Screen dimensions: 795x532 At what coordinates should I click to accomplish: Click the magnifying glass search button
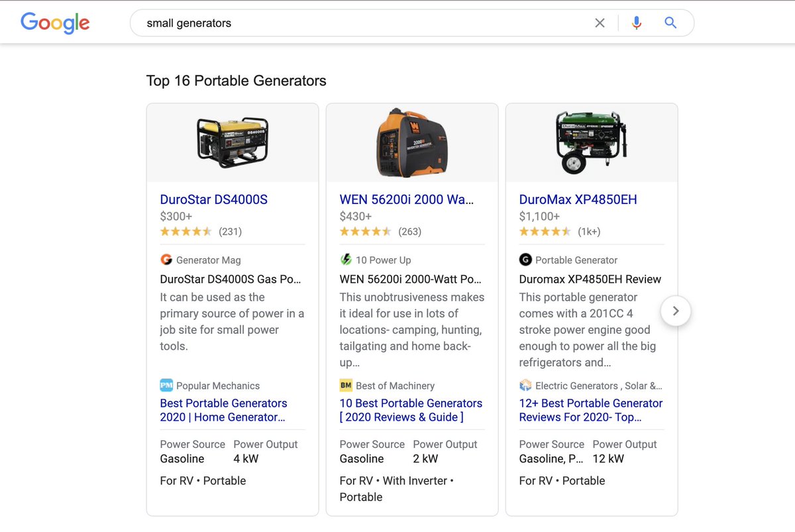click(670, 23)
